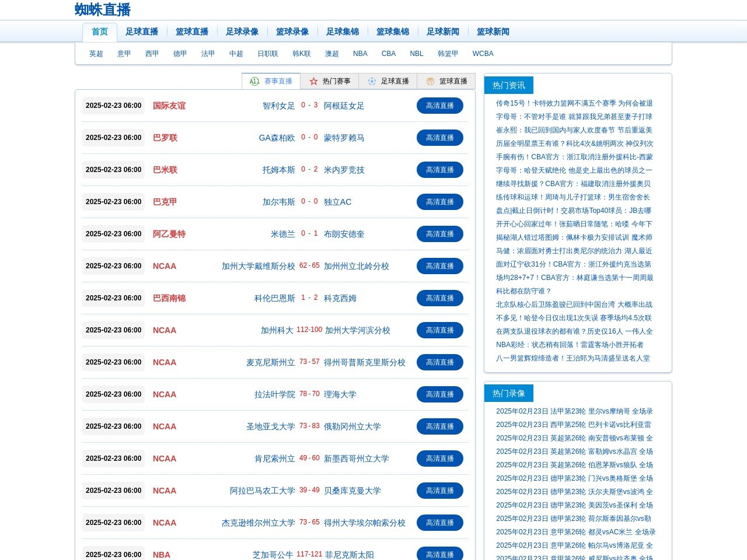Click the star icon for 热门赛事
Viewport: 747px width, 560px height.
[x=313, y=81]
